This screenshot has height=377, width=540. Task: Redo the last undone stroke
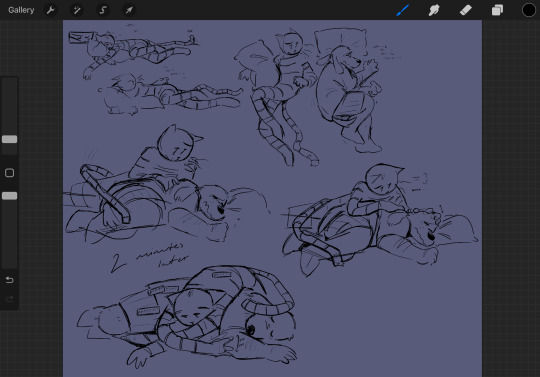(9, 299)
